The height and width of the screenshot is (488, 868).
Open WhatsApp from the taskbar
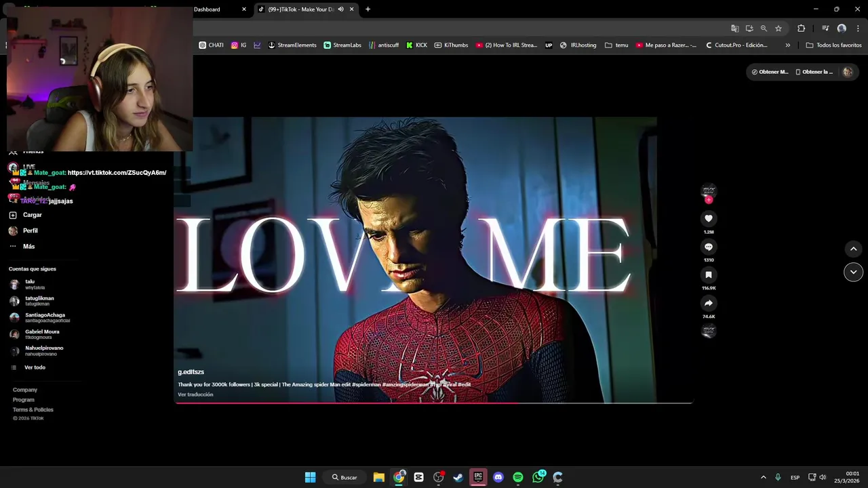(538, 477)
